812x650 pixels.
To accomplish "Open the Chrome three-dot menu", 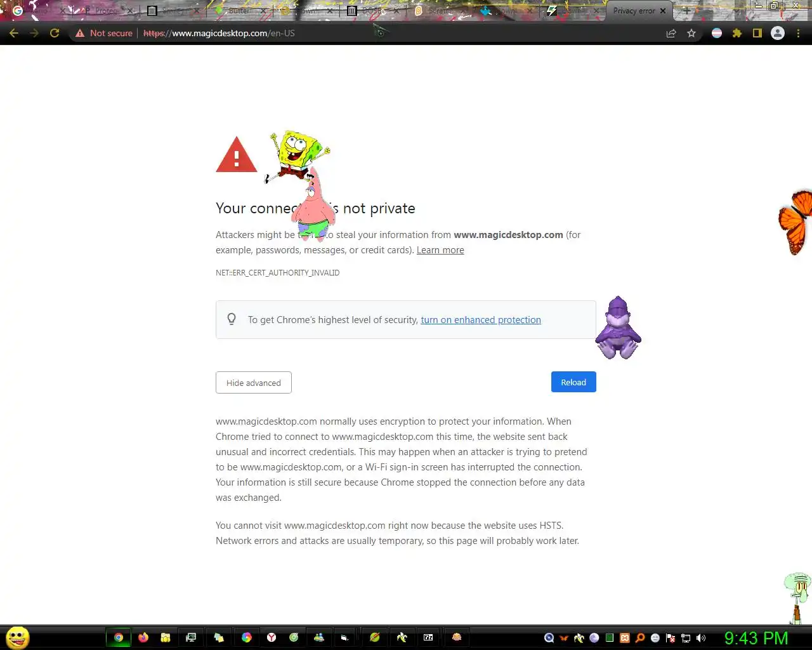I will [798, 33].
